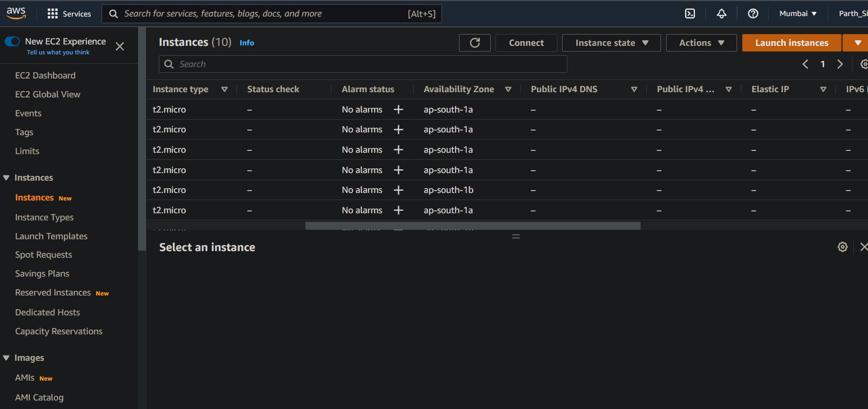Open the details panel settings gear
Screen dimensions: 868x409
(842, 247)
